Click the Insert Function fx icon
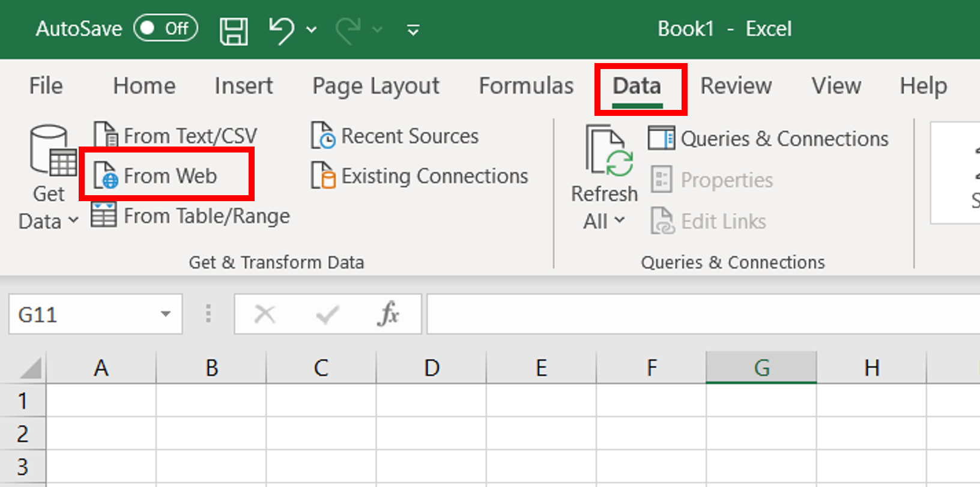 pos(389,314)
